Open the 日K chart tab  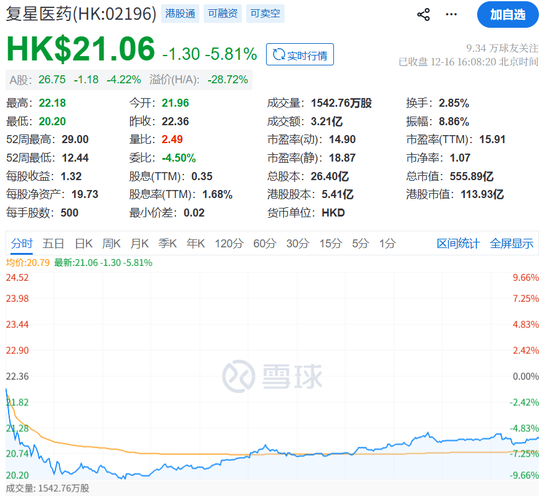83,243
